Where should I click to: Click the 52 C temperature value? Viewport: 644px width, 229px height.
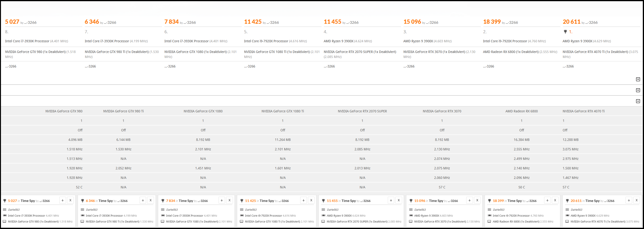79,187
